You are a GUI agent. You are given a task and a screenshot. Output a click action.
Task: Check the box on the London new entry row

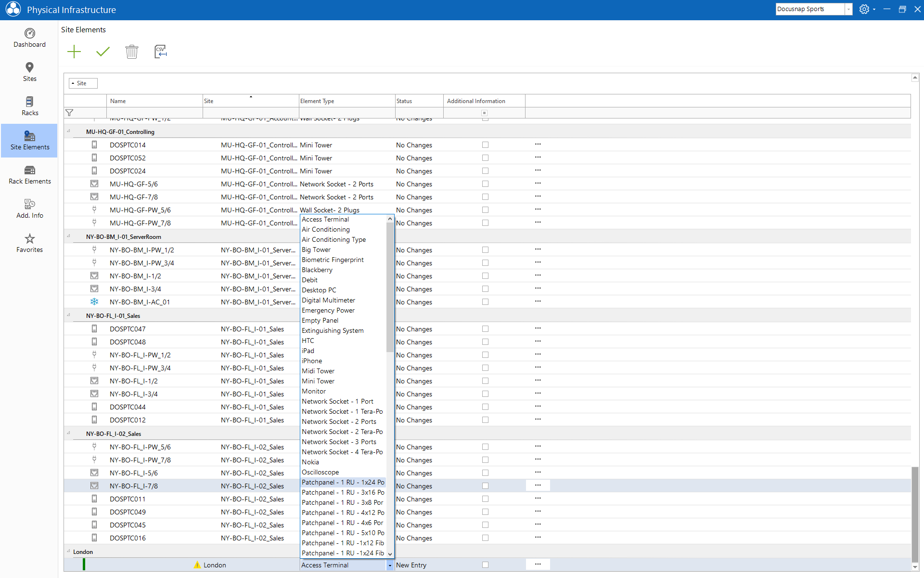(x=485, y=565)
